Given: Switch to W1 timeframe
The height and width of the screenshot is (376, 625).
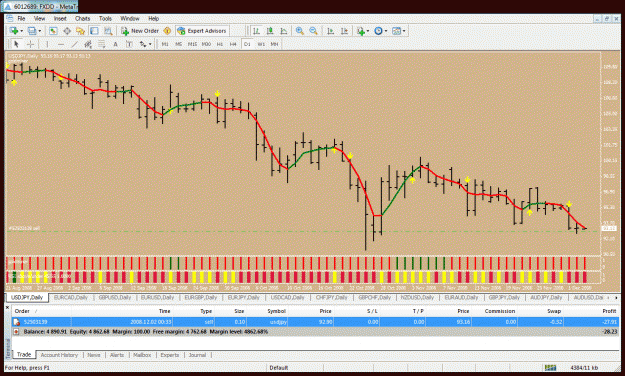Looking at the screenshot, I should click(x=261, y=44).
